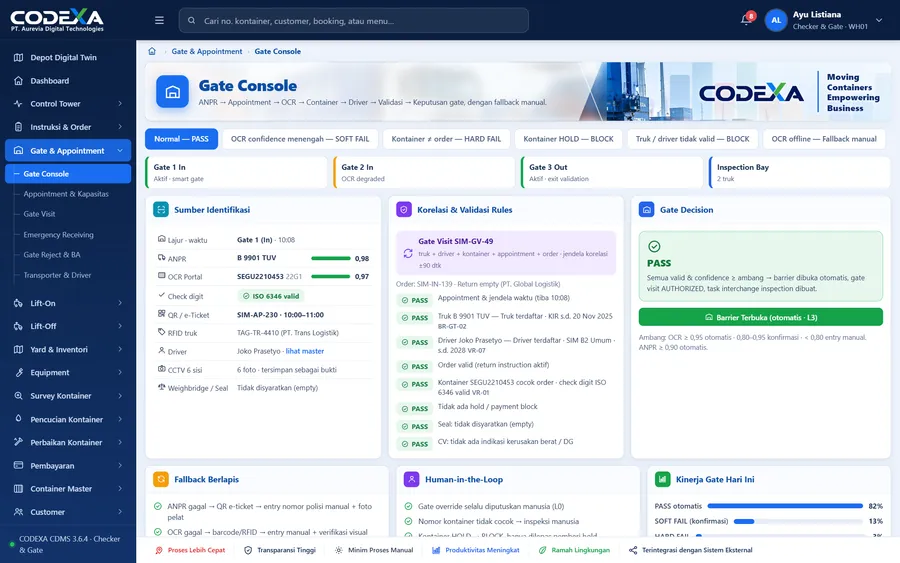Click the Control Tower pulse icon
Image resolution: width=900 pixels, height=563 pixels.
[x=18, y=104]
